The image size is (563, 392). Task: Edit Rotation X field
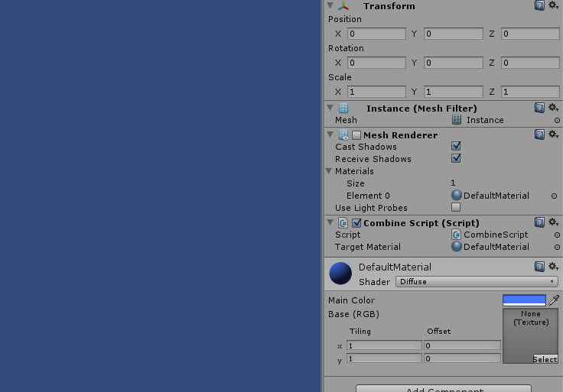pos(376,63)
